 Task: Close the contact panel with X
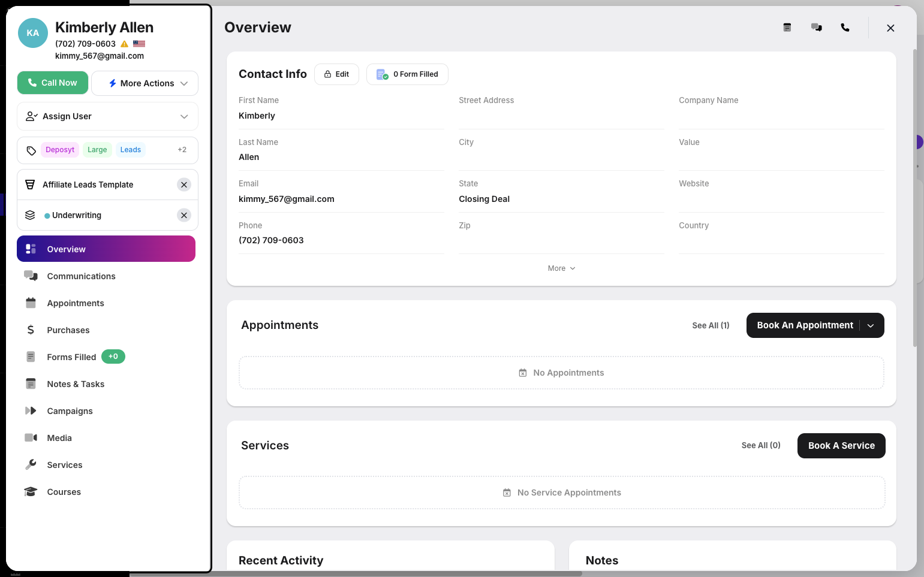(x=890, y=28)
